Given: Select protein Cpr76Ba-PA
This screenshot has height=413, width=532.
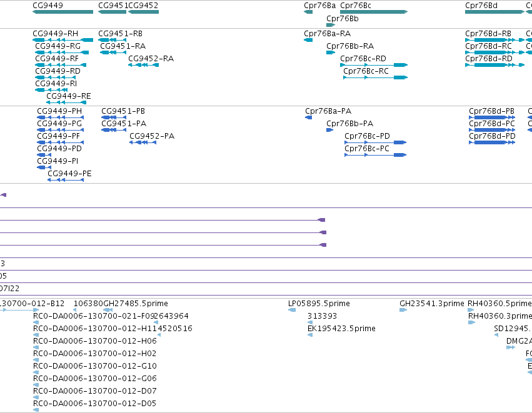Looking at the screenshot, I should pyautogui.click(x=328, y=111).
